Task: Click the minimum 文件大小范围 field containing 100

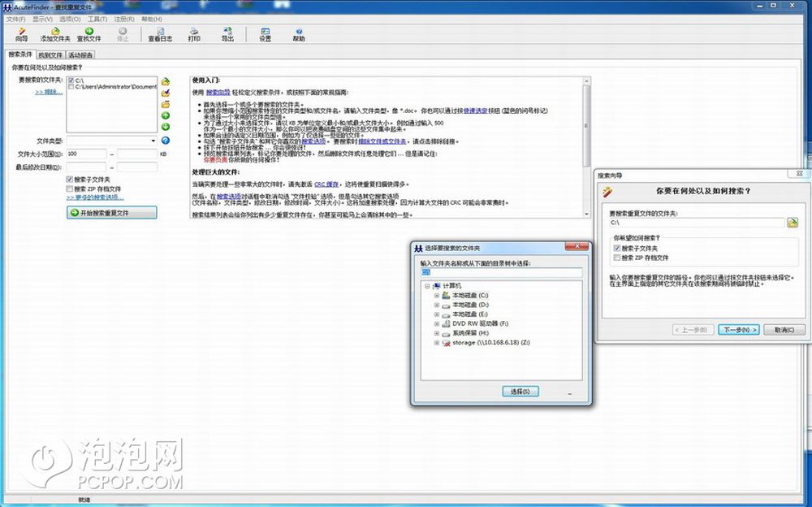Action: point(87,154)
